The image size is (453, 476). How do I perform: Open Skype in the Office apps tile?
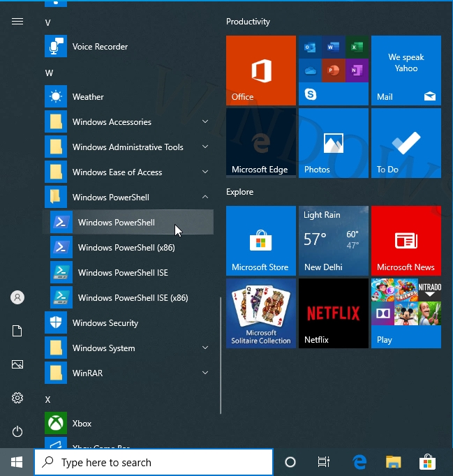click(310, 94)
